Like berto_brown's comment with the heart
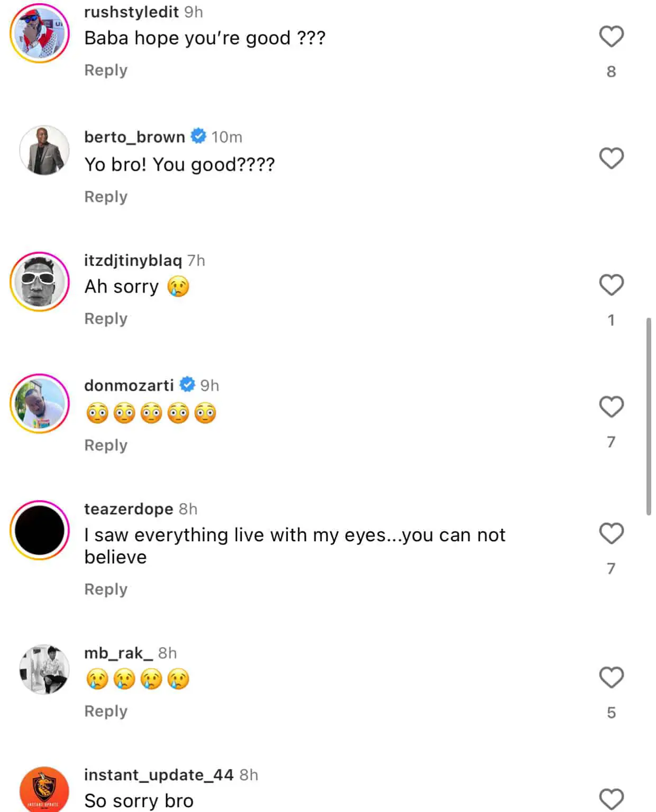This screenshot has width=656, height=812. coord(611,158)
